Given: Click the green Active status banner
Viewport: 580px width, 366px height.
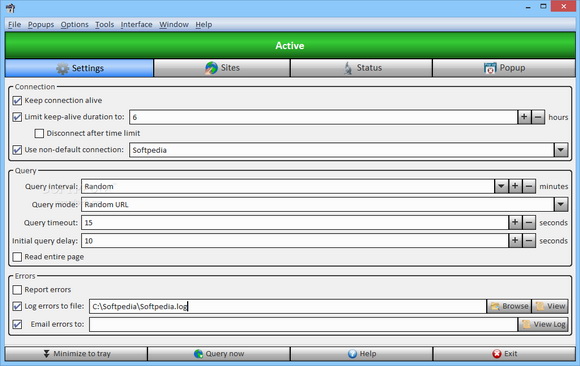Looking at the screenshot, I should (x=290, y=46).
